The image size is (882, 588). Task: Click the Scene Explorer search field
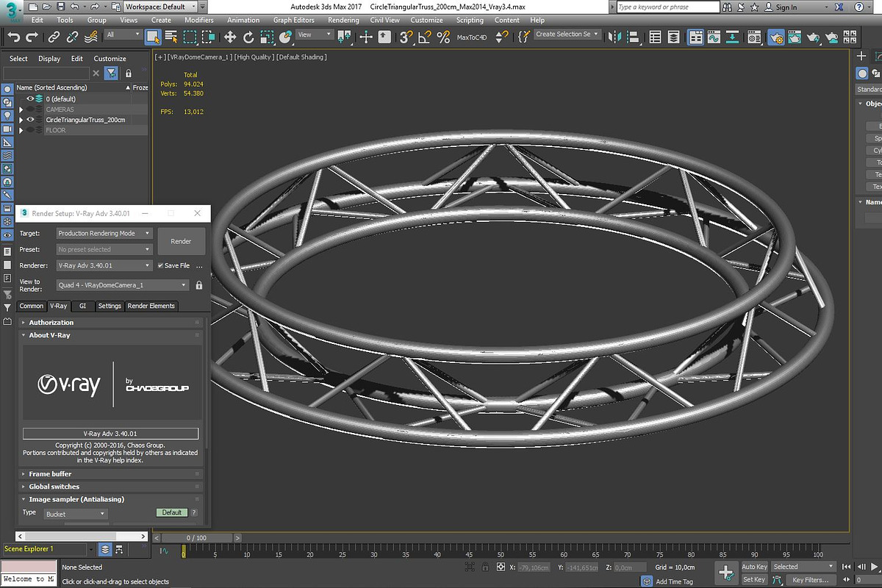click(x=46, y=73)
